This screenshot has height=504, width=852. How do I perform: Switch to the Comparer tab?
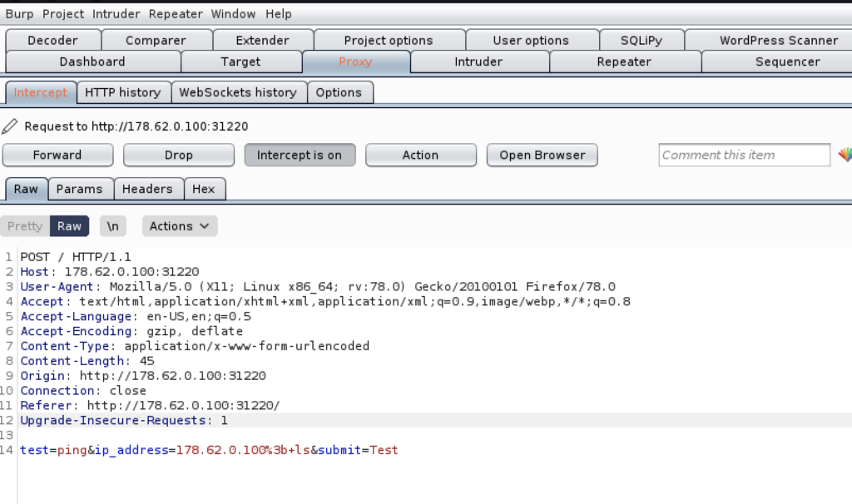[x=156, y=40]
